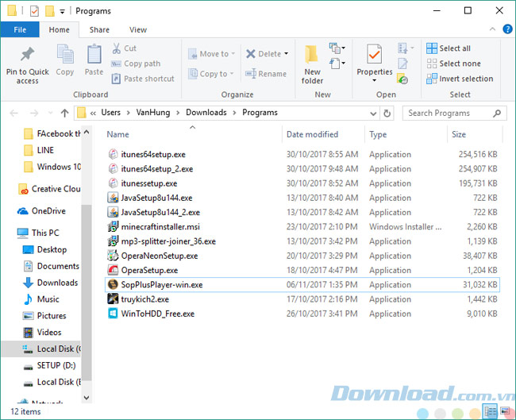Expand the Move to dropdown

235,54
